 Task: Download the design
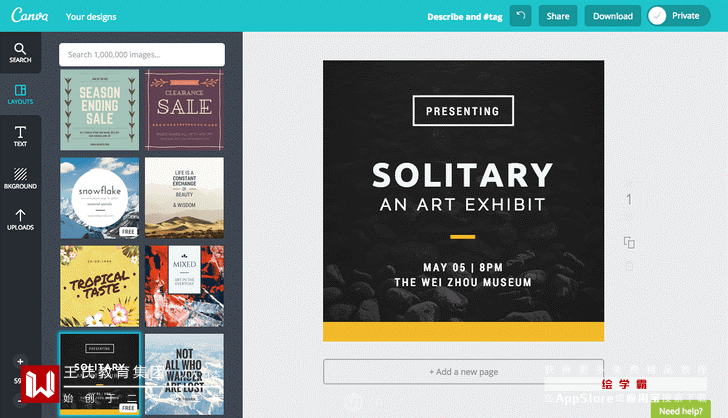612,16
